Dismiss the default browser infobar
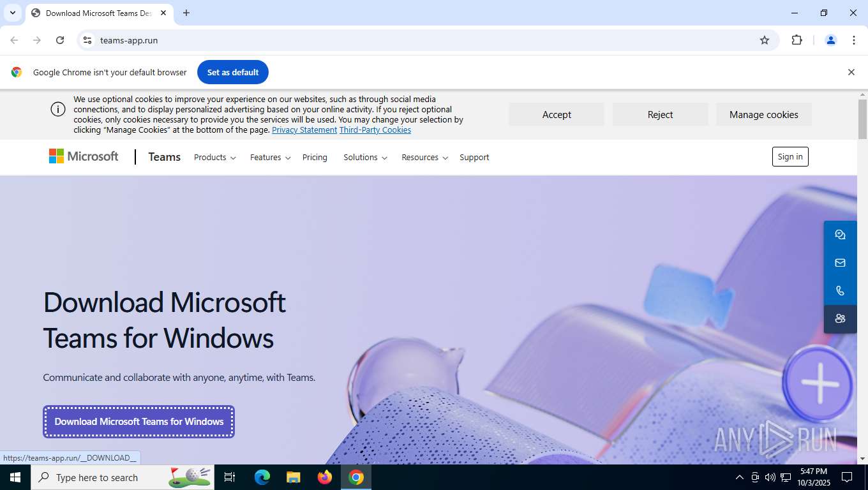Screen dimensions: 868x490 coord(851,72)
